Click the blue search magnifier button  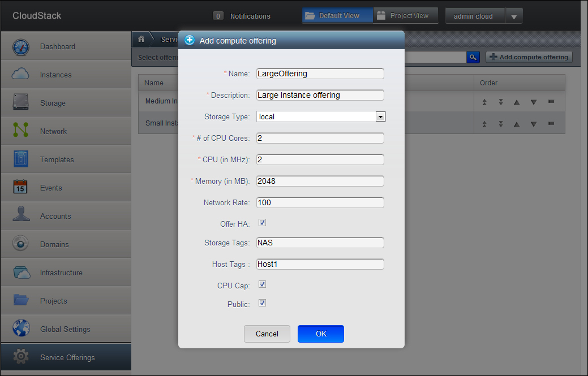[x=473, y=57]
